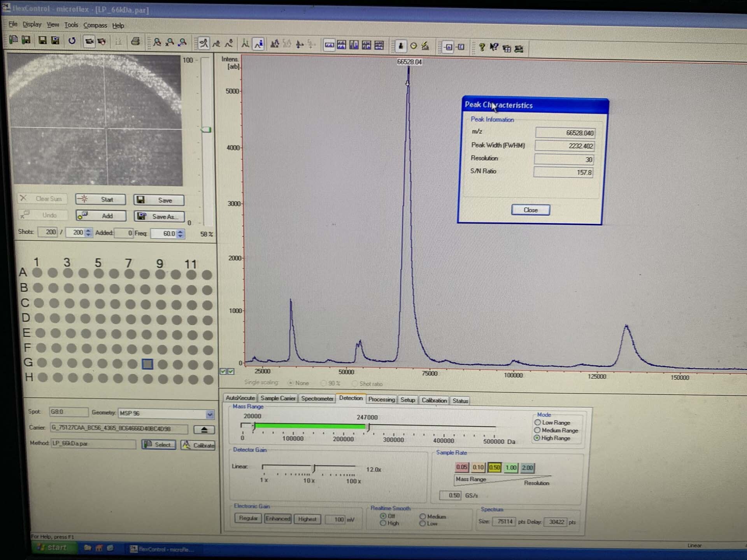Activate context help arrow-question icon

(494, 47)
